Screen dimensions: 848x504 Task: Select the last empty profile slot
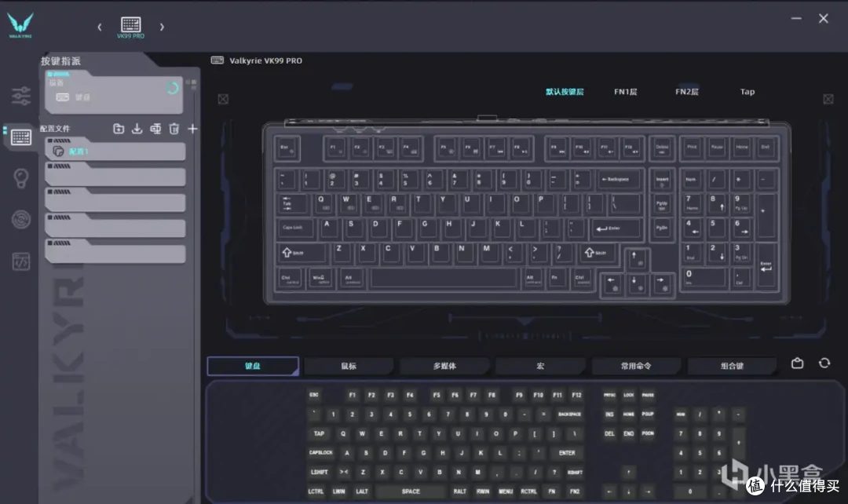[x=115, y=252]
